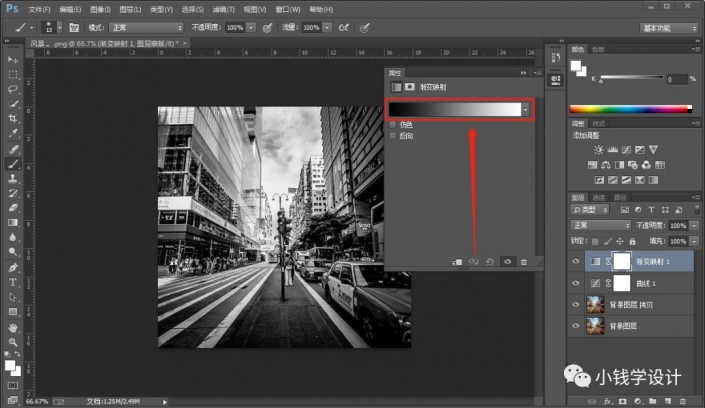Add a Vibrance adjustment (triangle icon)

click(653, 150)
